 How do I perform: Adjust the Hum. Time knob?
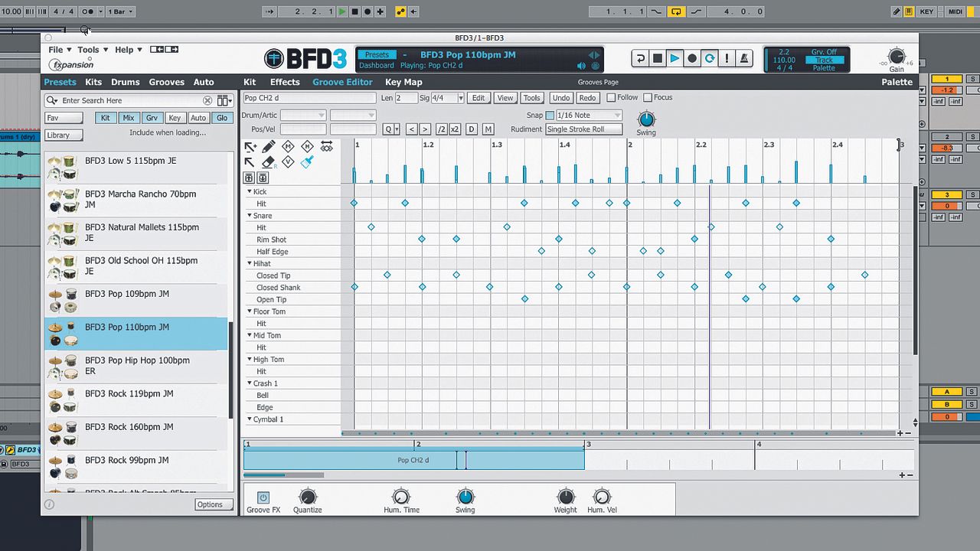point(401,497)
